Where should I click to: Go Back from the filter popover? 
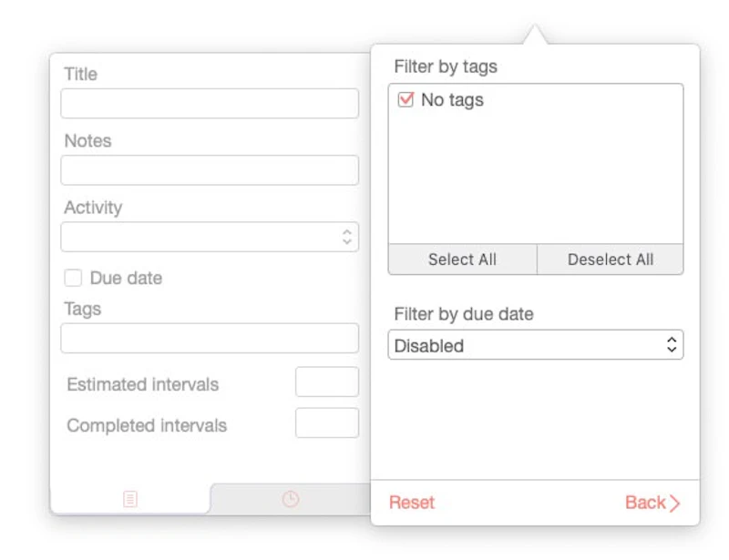click(645, 503)
